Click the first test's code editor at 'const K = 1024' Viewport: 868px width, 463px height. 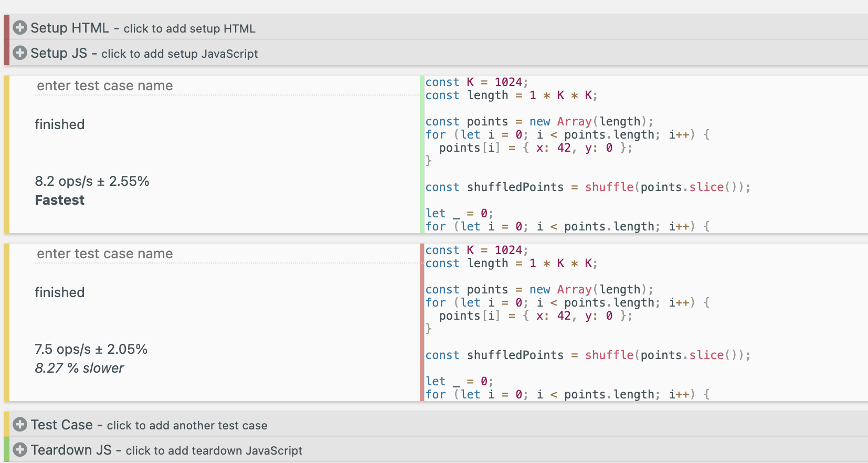click(477, 82)
